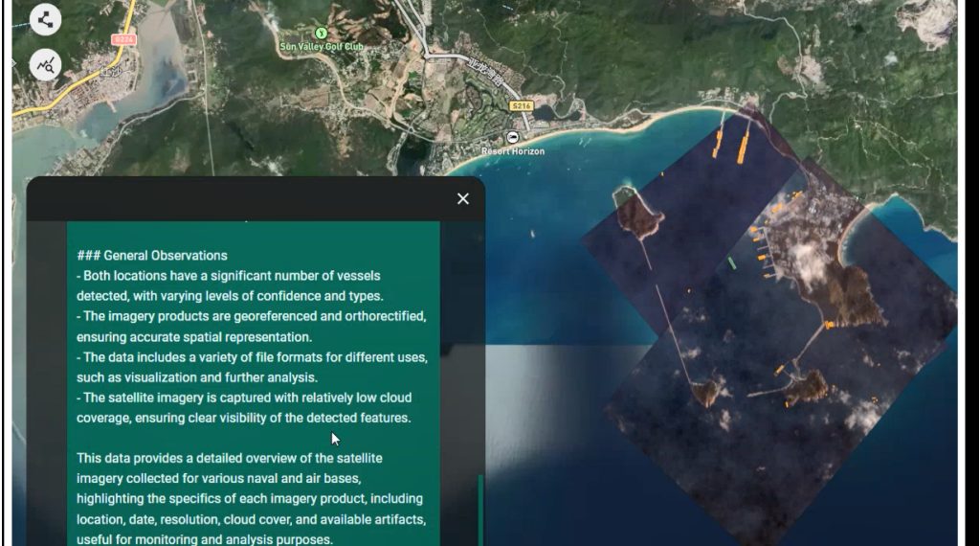Open the chart analysis search tool
The height and width of the screenshot is (546, 980).
coord(45,64)
